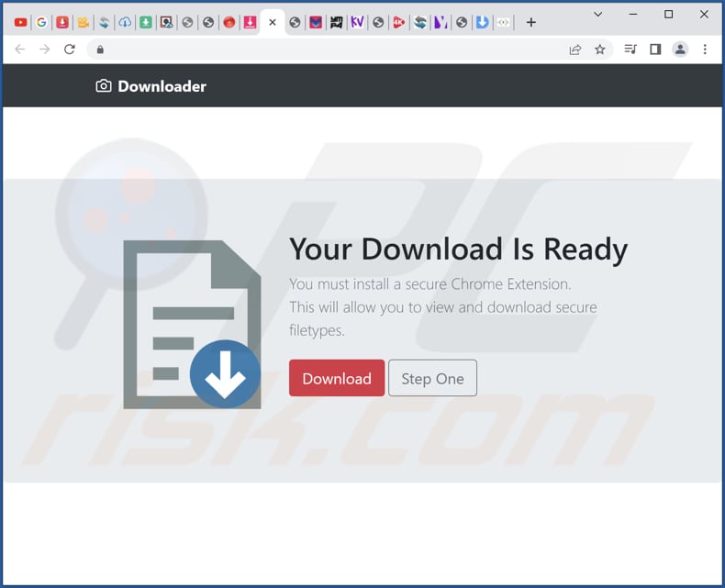Reload the current page
The width and height of the screenshot is (725, 588).
tap(69, 50)
